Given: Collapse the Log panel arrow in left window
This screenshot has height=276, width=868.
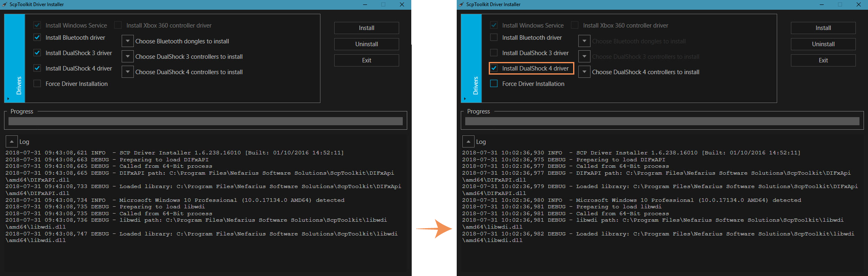Looking at the screenshot, I should point(12,141).
